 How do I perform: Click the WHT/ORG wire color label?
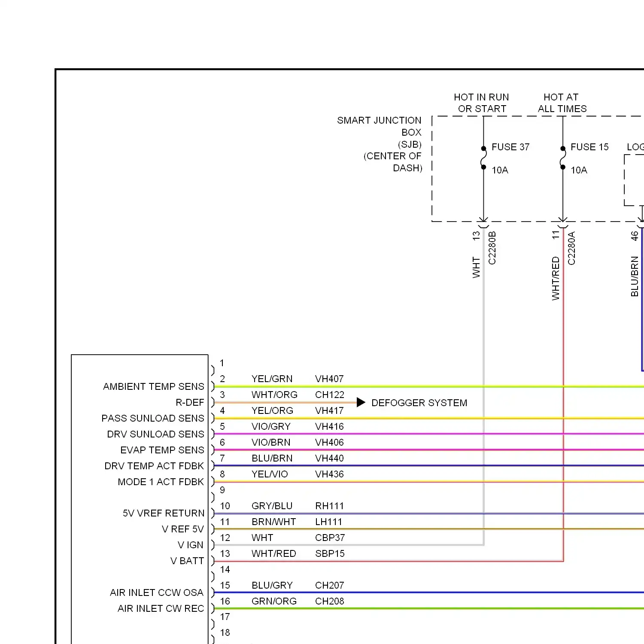[274, 395]
